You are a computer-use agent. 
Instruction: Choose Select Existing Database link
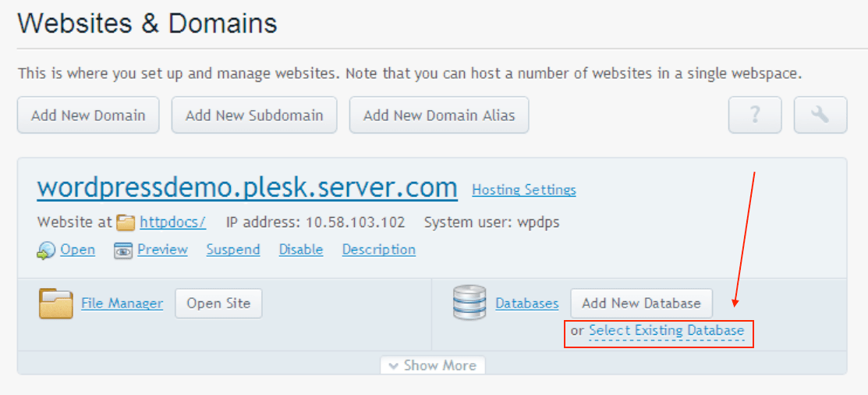coord(666,331)
